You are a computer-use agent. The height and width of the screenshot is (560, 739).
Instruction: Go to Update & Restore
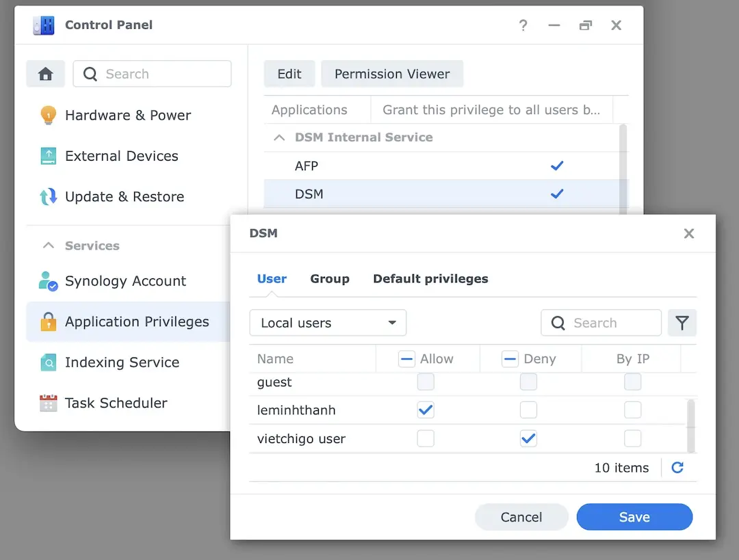(x=124, y=197)
